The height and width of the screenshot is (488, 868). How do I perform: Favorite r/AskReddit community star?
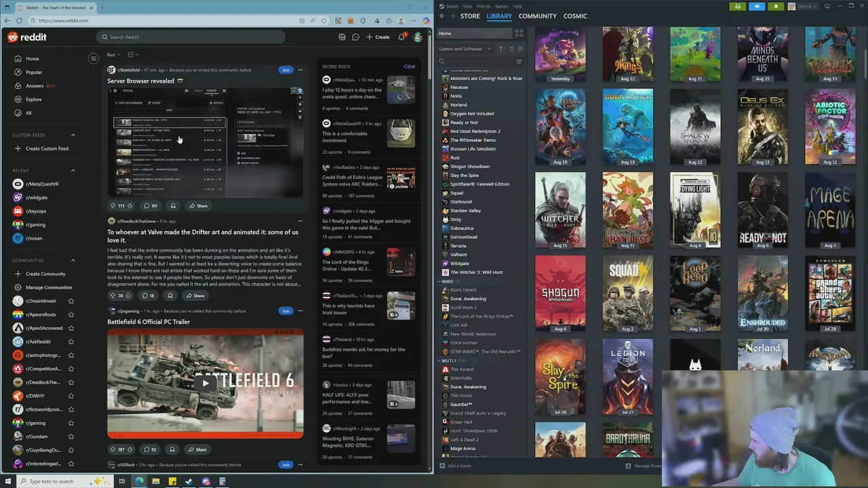point(71,342)
